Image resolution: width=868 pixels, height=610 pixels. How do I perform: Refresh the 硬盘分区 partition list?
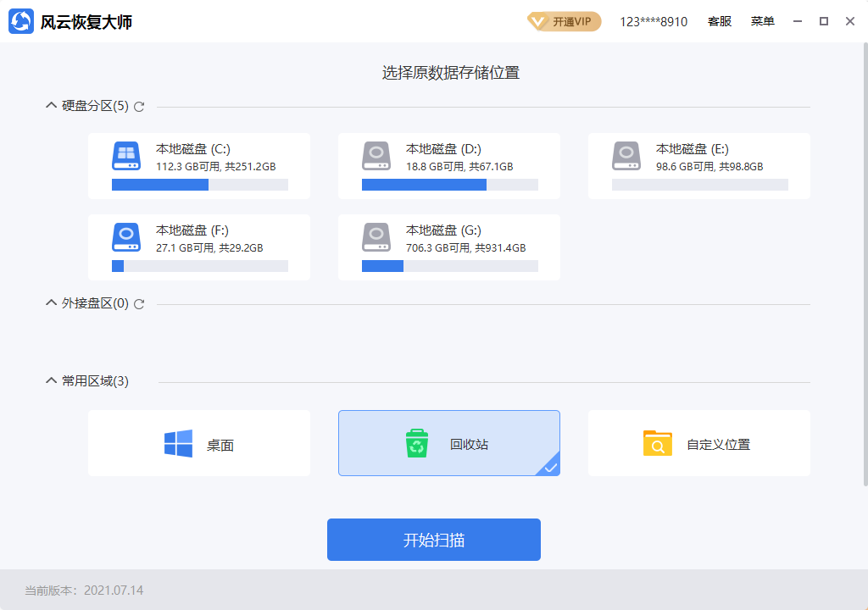click(139, 106)
